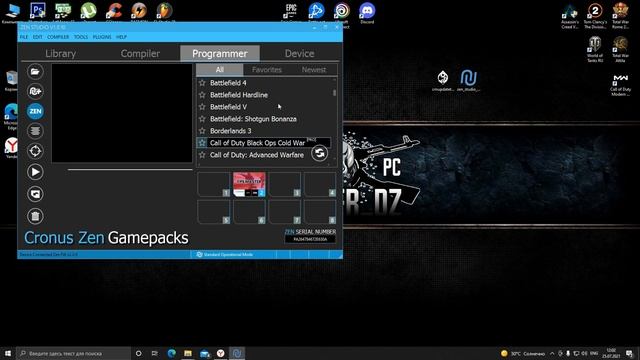Open Microsoft Edge from taskbar
Image resolution: width=640 pixels, height=360 pixels.
pos(171,353)
